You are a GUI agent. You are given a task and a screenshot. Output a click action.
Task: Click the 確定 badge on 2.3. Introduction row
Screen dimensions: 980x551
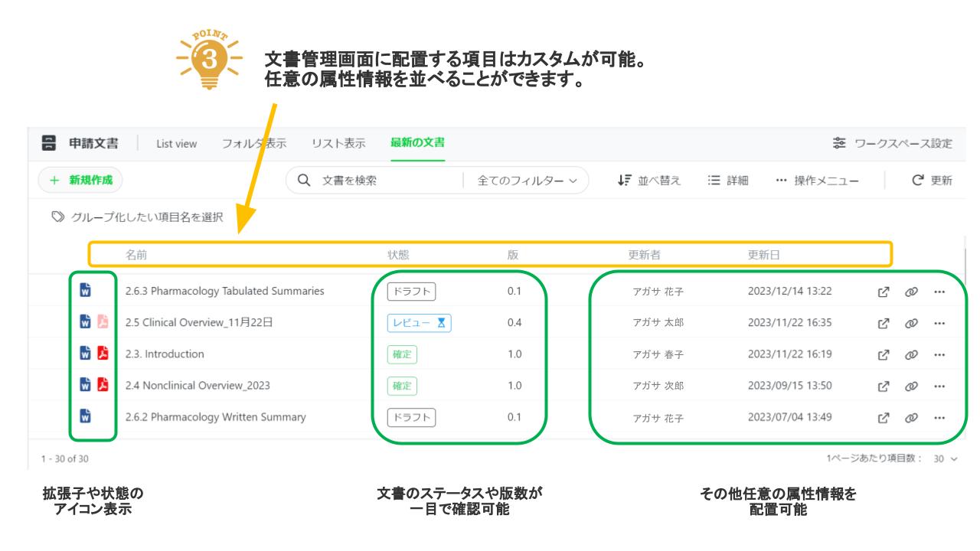click(x=403, y=354)
